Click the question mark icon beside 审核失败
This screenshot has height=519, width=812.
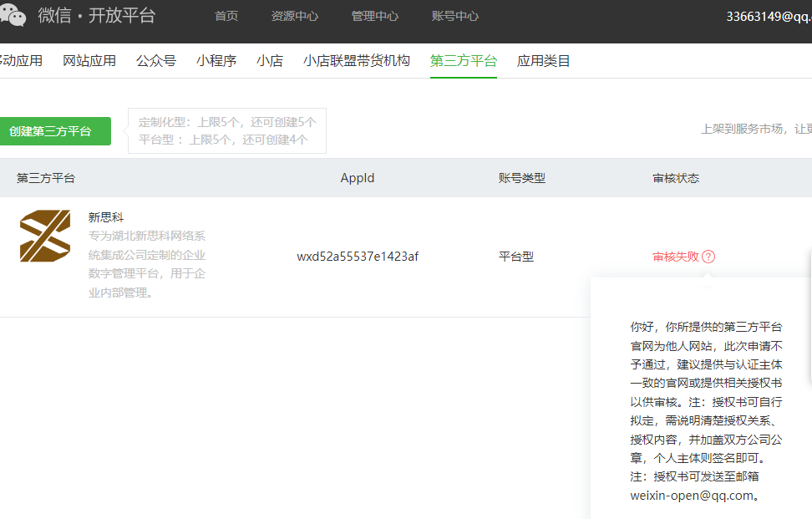click(708, 257)
